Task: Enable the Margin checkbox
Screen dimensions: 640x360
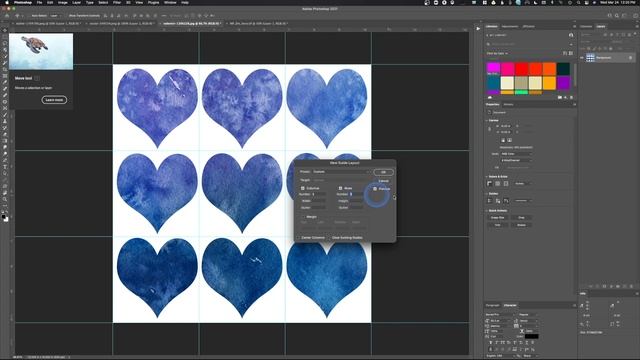Action: (303, 217)
